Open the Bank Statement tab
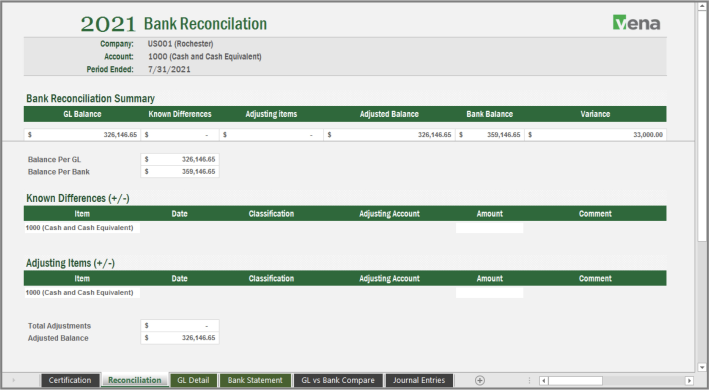 [255, 381]
